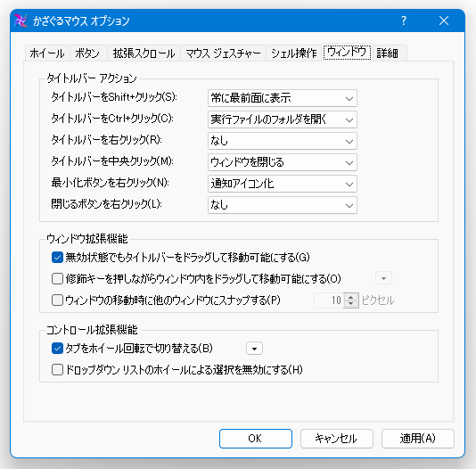Click the 閉じるボタンを右クリック(L) label
The height and width of the screenshot is (469, 476).
coord(106,204)
